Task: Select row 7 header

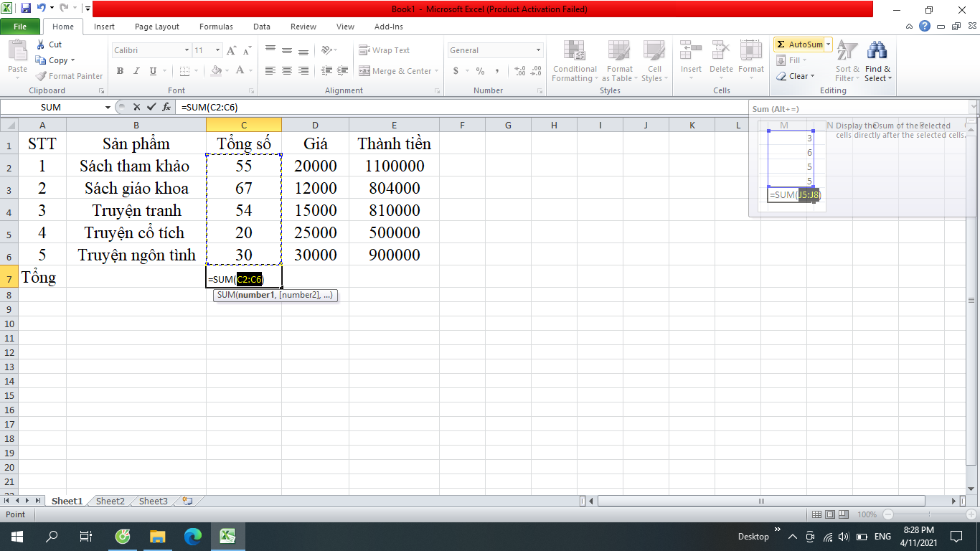Action: pos(9,277)
